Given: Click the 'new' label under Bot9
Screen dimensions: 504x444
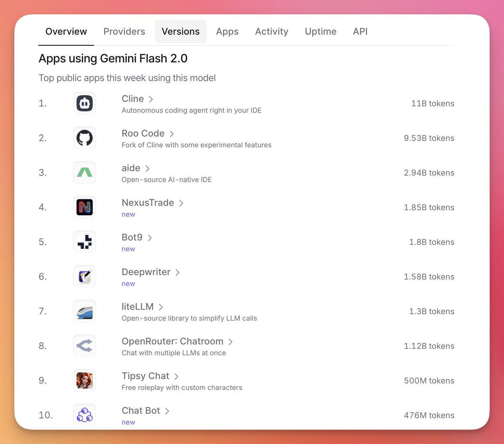Looking at the screenshot, I should click(x=129, y=249).
